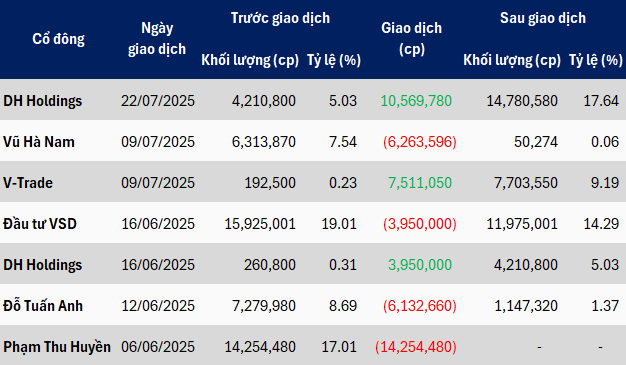Click the 'Giao dịch (cp)' header
Image resolution: width=626 pixels, height=365 pixels.
[411, 39]
